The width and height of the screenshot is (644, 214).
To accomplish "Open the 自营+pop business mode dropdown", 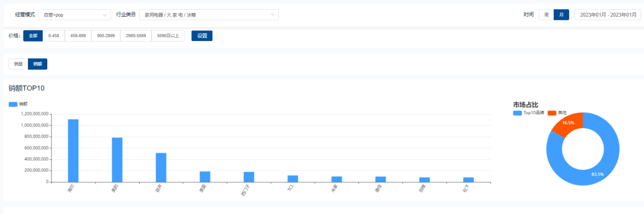I will tap(74, 15).
